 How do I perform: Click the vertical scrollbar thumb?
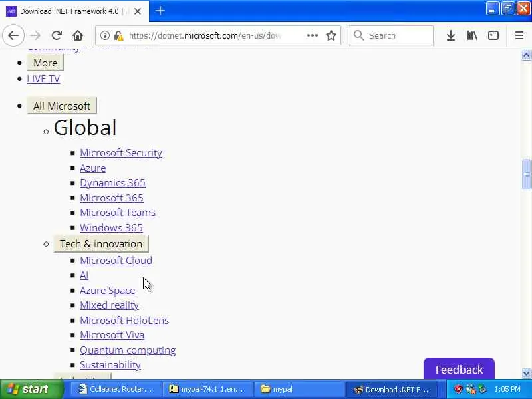526,174
